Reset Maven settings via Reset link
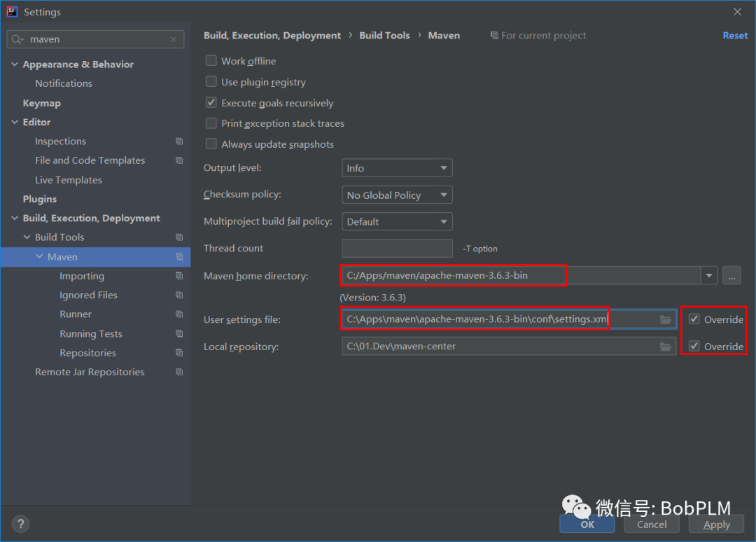Screen dimensions: 756x542 pos(735,36)
